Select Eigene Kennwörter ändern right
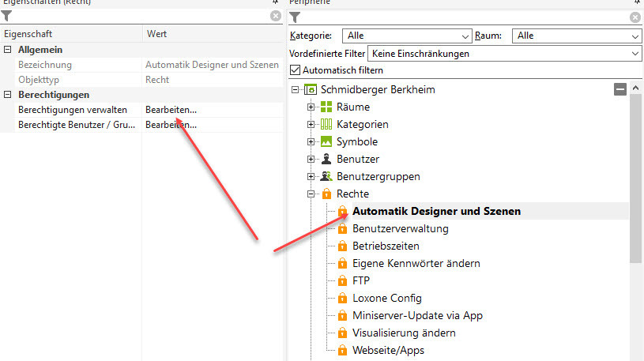The height and width of the screenshot is (361, 644). (416, 263)
